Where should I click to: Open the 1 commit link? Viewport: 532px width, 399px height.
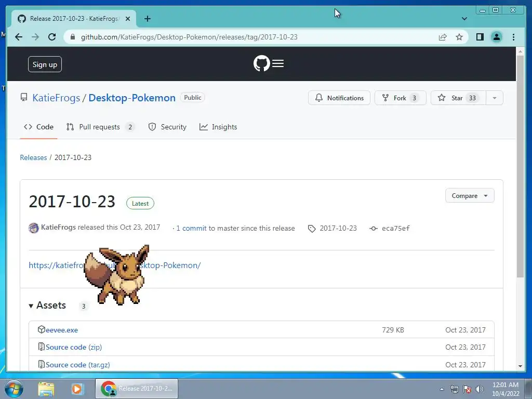191,229
